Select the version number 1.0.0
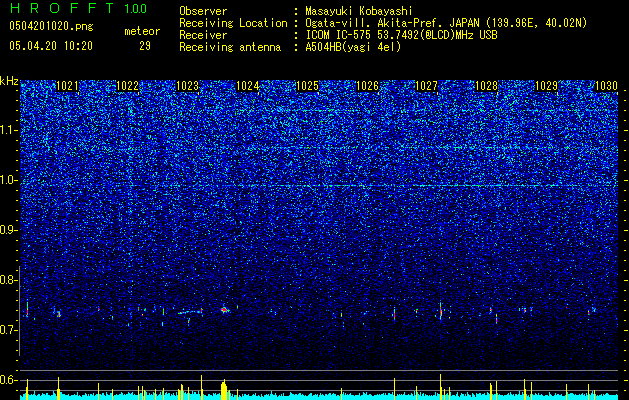 point(135,9)
